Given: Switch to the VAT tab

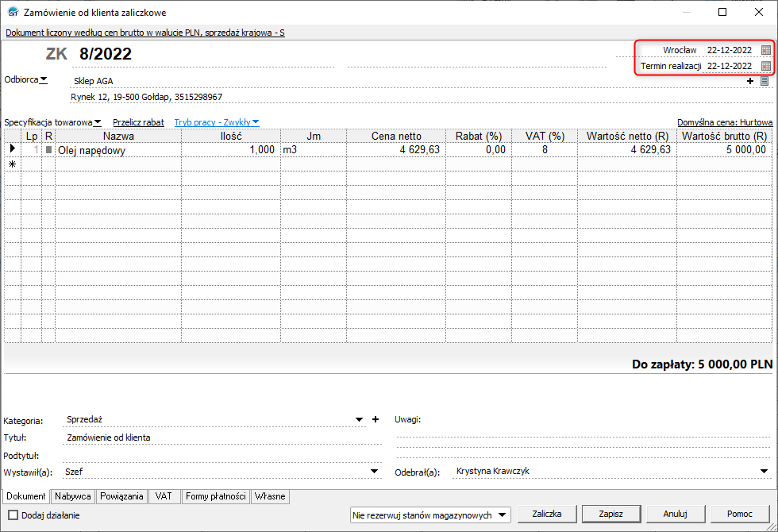Looking at the screenshot, I should (x=164, y=496).
